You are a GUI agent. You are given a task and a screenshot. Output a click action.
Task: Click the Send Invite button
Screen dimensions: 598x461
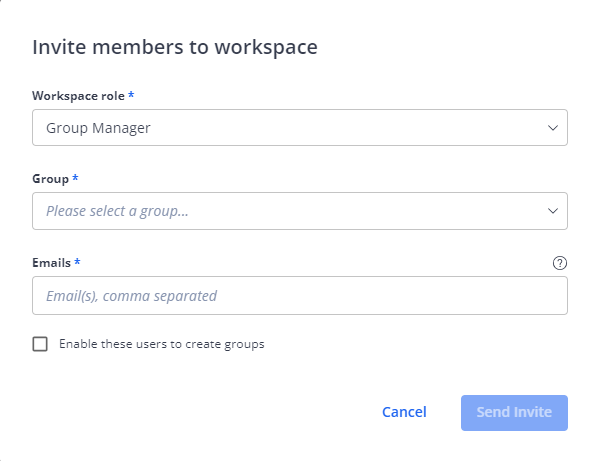[x=514, y=413]
